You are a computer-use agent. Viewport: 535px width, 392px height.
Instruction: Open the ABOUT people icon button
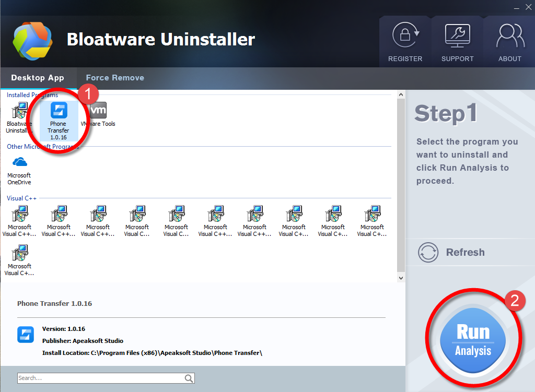point(510,42)
